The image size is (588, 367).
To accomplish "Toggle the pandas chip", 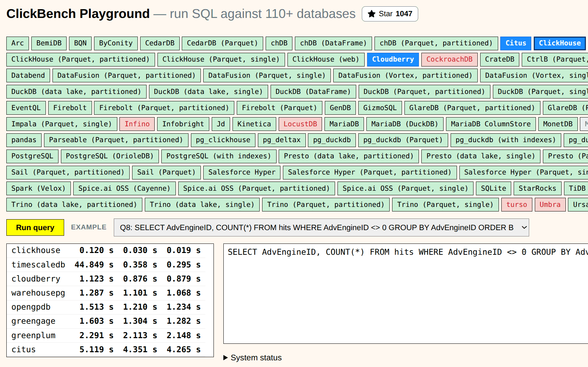I will [x=24, y=140].
